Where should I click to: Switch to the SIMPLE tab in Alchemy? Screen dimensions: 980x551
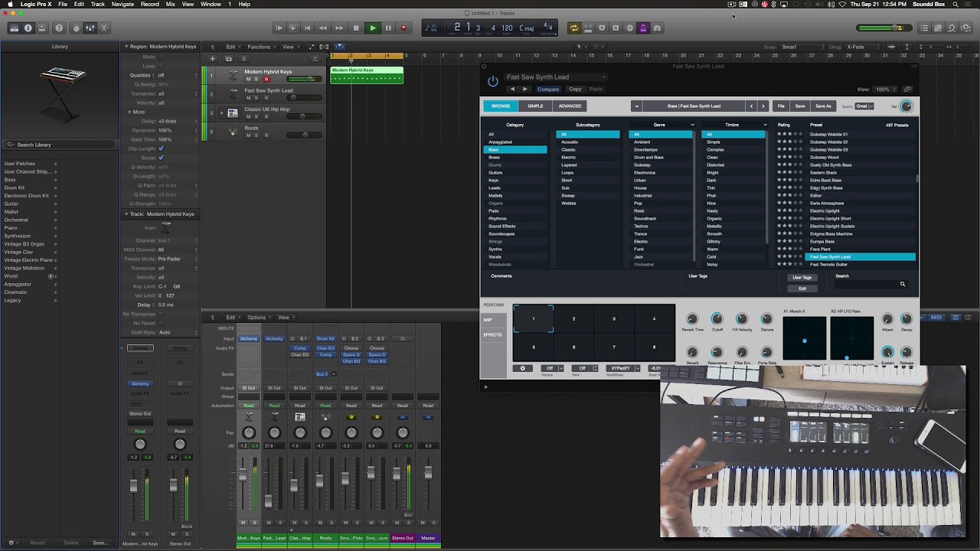(535, 106)
